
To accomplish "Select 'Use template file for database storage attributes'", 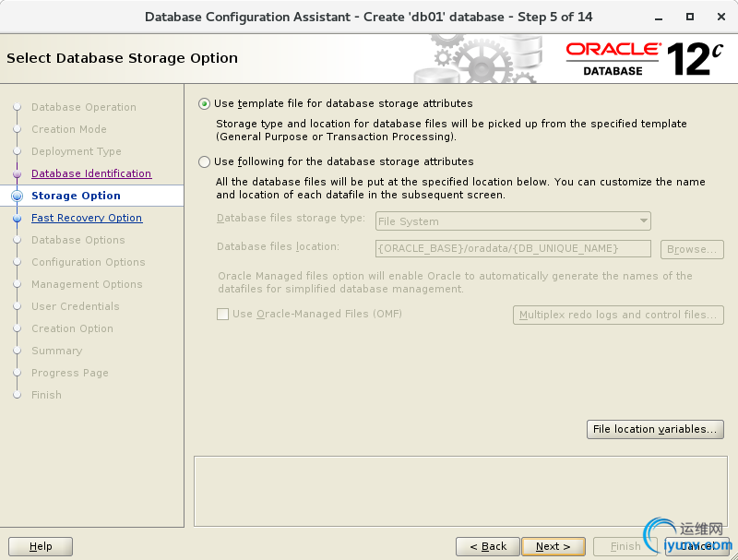I will click(204, 103).
